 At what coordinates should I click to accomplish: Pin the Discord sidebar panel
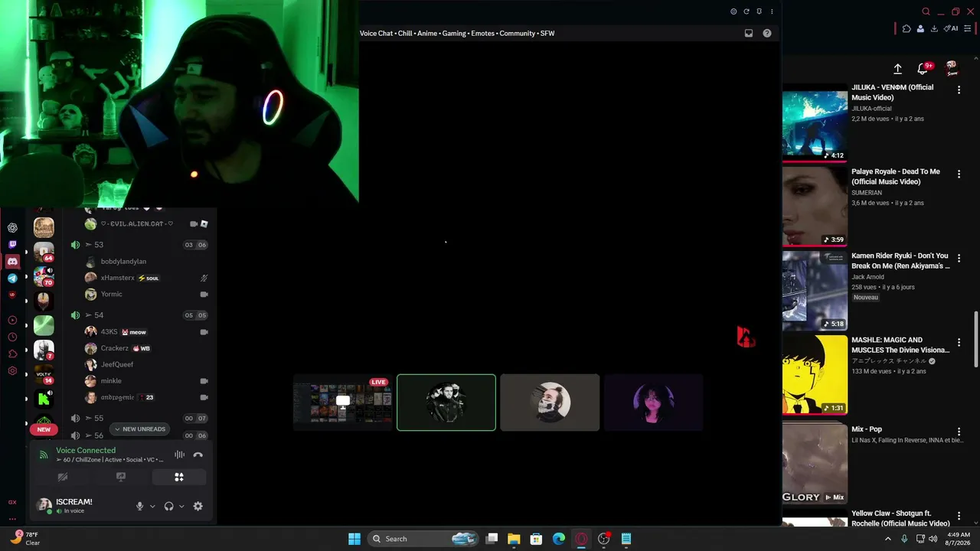[x=759, y=11]
